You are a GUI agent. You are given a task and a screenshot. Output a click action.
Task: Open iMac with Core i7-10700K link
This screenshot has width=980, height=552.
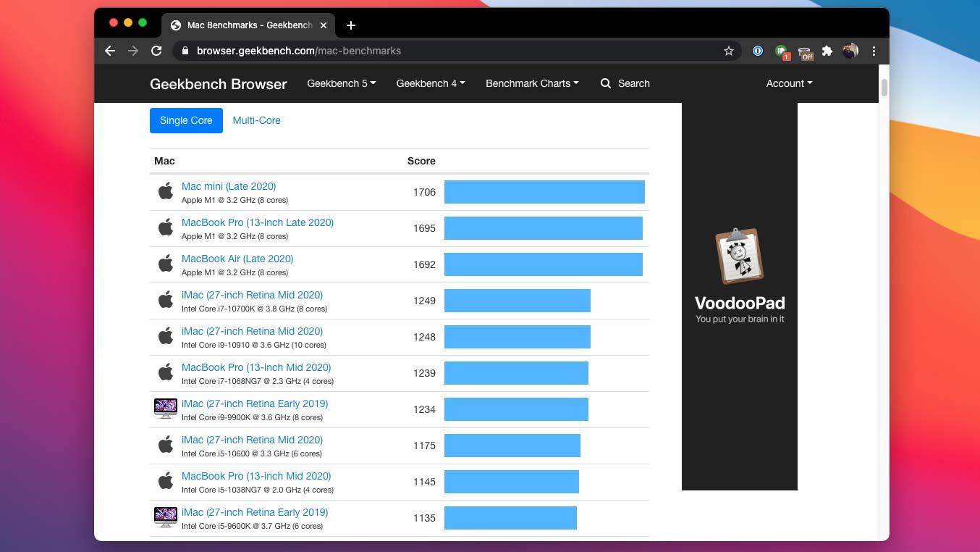(x=252, y=295)
